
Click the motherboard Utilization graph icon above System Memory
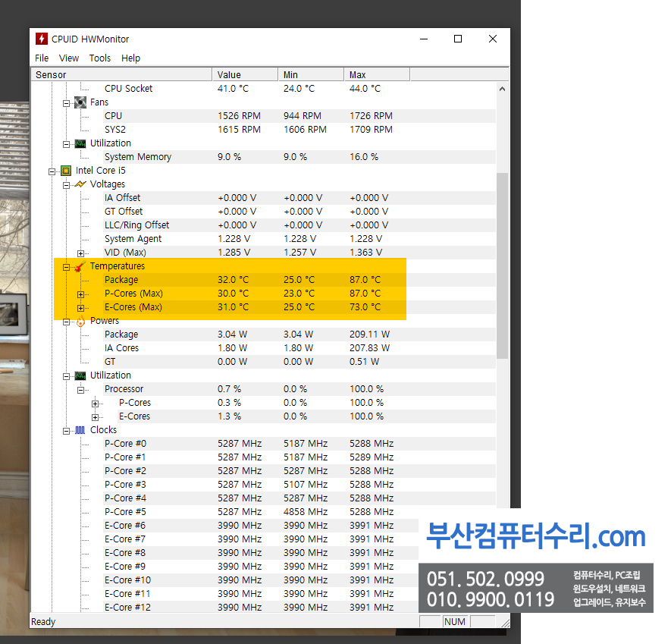80,143
